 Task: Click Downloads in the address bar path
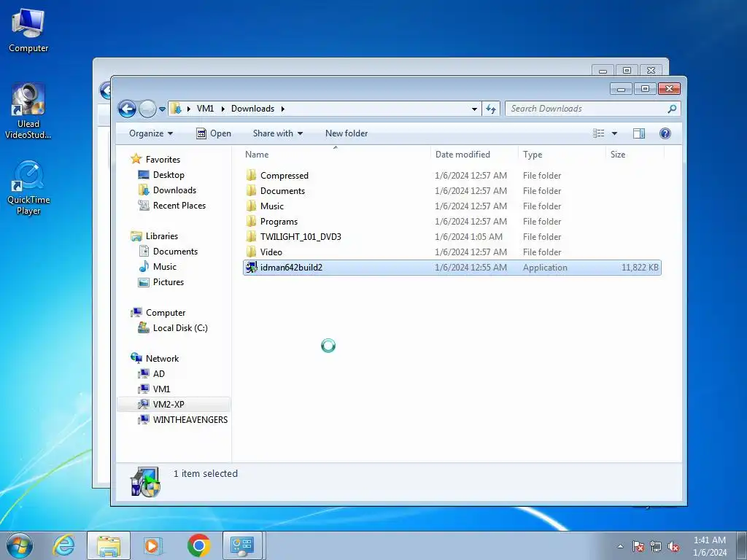pyautogui.click(x=252, y=109)
